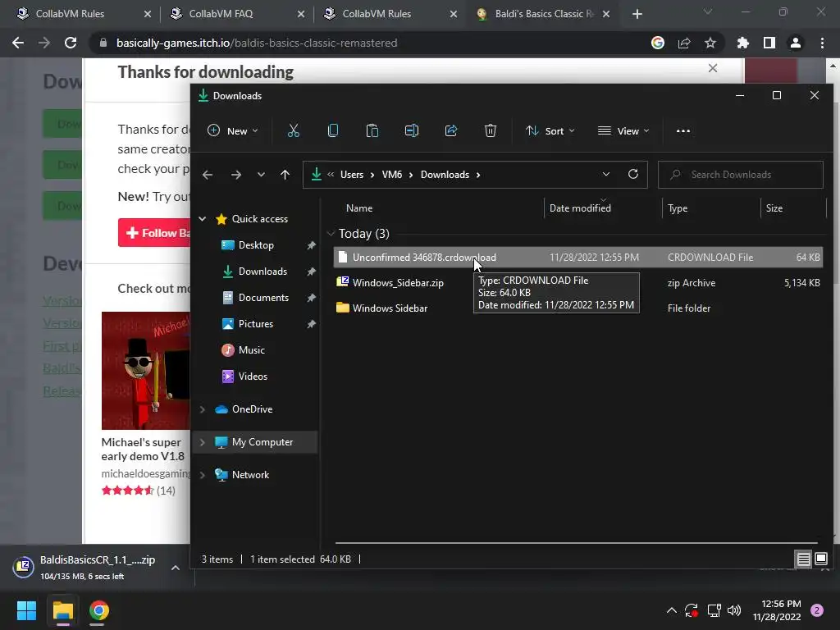Open the download item options chevron

(x=176, y=568)
